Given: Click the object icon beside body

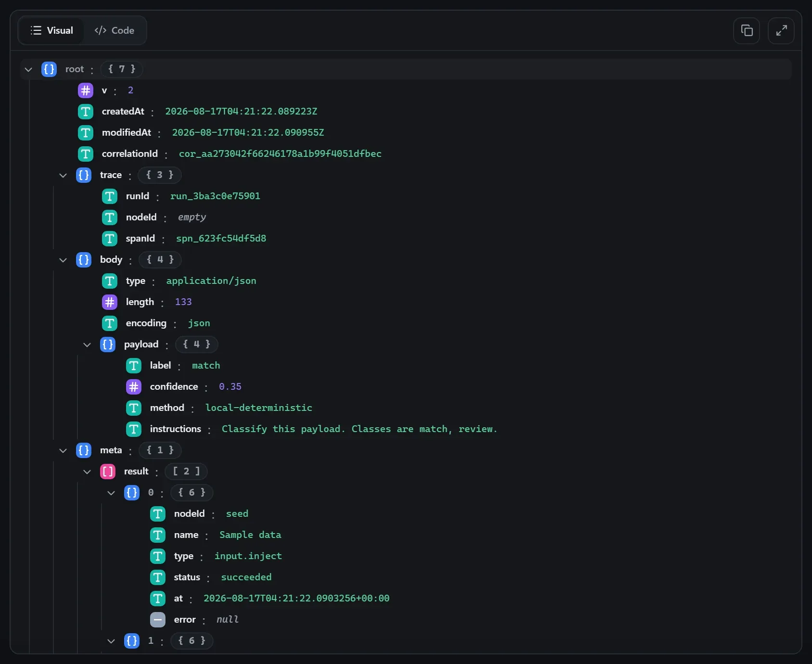Looking at the screenshot, I should click(84, 260).
